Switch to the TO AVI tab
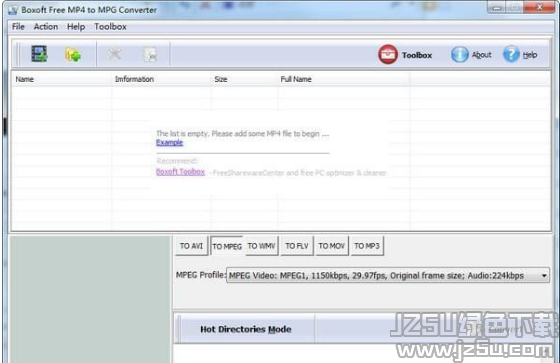560x363 pixels. tap(191, 246)
